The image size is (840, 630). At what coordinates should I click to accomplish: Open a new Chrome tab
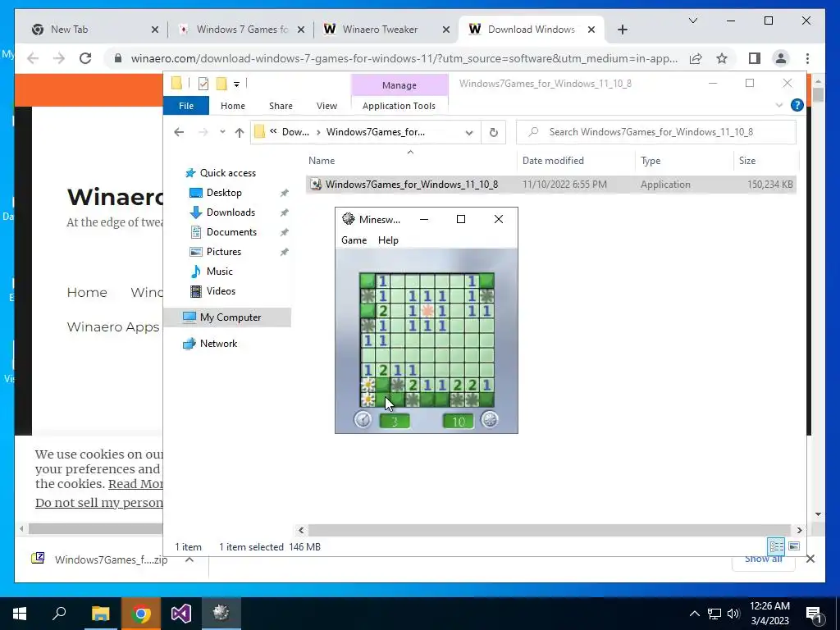(622, 30)
